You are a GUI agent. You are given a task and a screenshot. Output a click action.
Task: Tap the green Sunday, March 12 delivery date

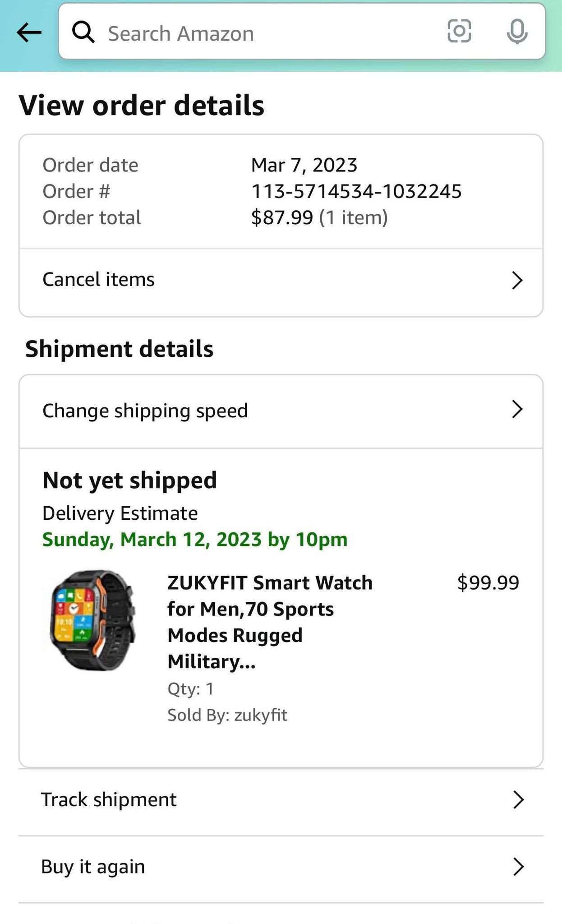tap(195, 540)
